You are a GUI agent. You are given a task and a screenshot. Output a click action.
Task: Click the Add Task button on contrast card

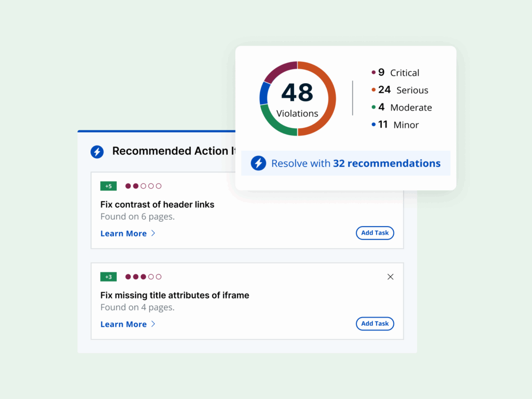[375, 233]
